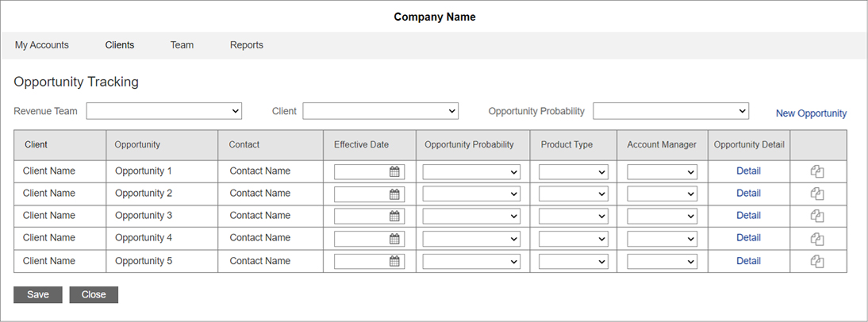Open calendar picker for Opportunity 5 date
Image resolution: width=868 pixels, height=322 pixels.
(x=394, y=261)
